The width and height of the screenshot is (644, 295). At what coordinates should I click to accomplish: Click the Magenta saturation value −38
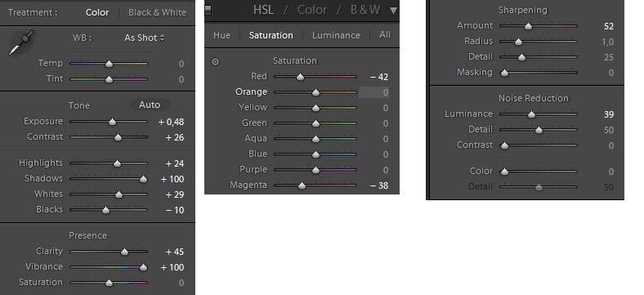click(379, 185)
